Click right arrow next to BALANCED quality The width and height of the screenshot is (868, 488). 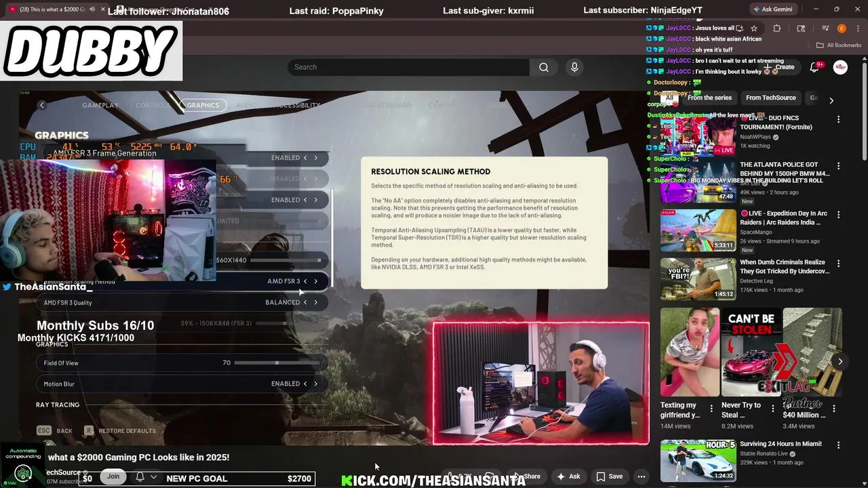tap(315, 302)
